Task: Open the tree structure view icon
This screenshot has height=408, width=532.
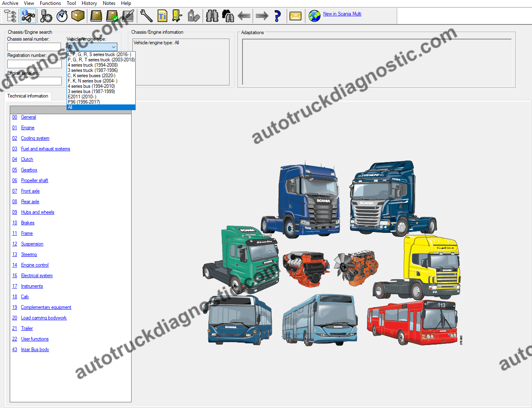Action: pos(10,16)
